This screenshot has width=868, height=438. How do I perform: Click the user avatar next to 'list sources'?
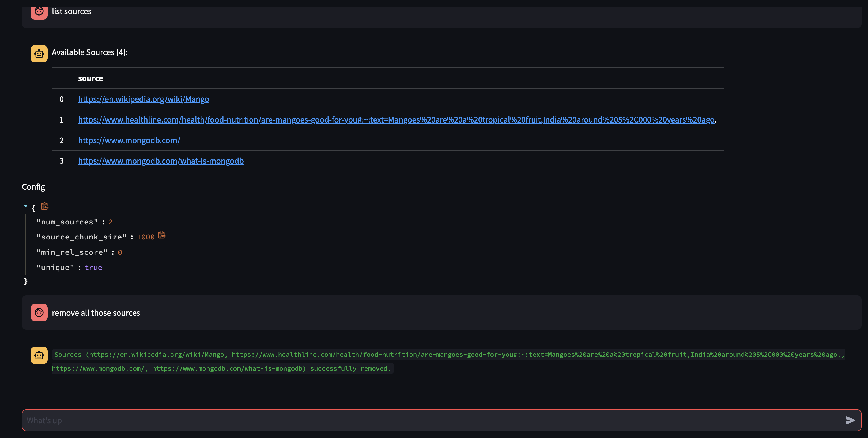tap(39, 12)
